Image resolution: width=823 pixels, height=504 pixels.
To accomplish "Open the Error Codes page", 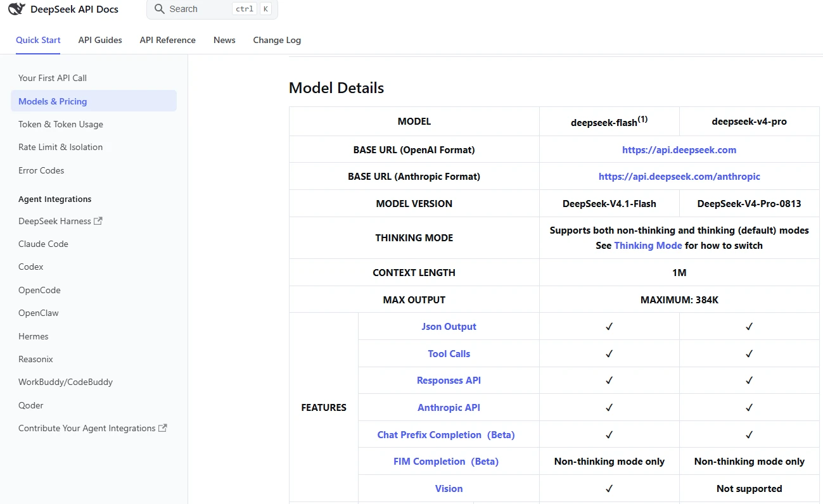I will [x=41, y=170].
